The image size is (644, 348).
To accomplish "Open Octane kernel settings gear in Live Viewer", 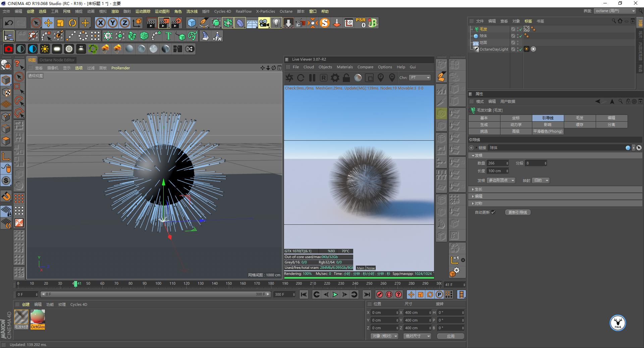I will [334, 78].
